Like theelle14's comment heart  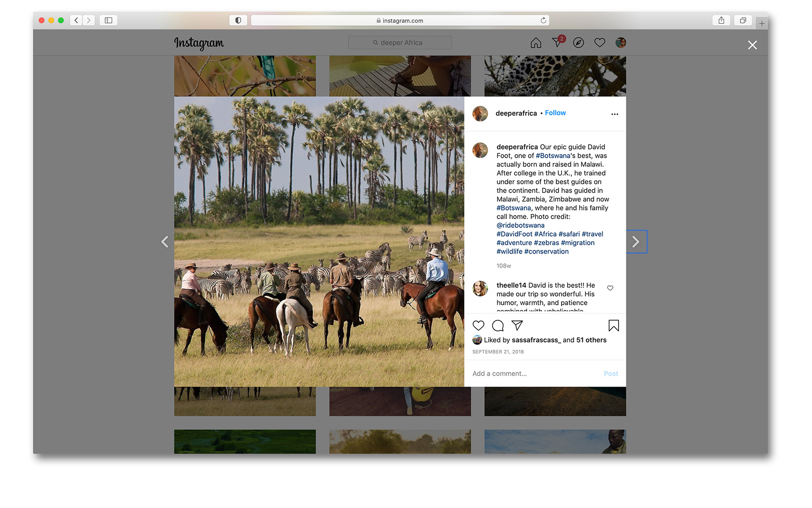(x=610, y=288)
